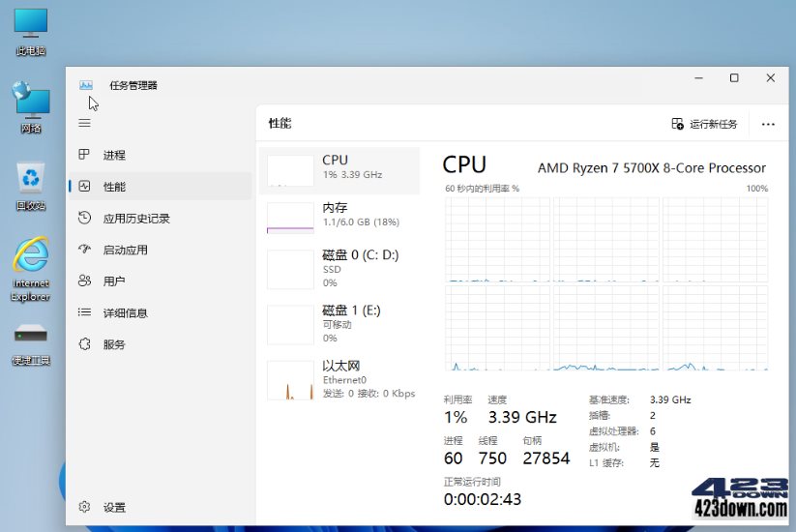796x532 pixels.
Task: Click the 性能 page heading
Action: click(280, 123)
